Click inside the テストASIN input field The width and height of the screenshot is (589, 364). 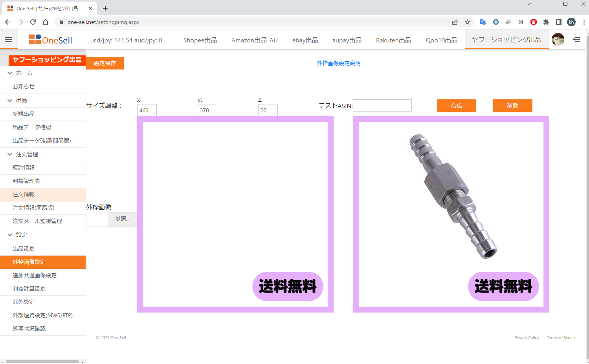click(382, 105)
